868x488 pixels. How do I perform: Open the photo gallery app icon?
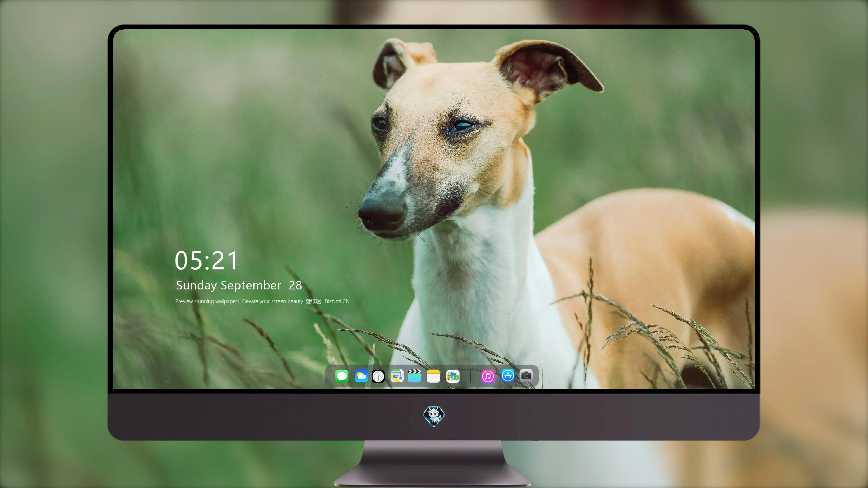[x=453, y=376]
